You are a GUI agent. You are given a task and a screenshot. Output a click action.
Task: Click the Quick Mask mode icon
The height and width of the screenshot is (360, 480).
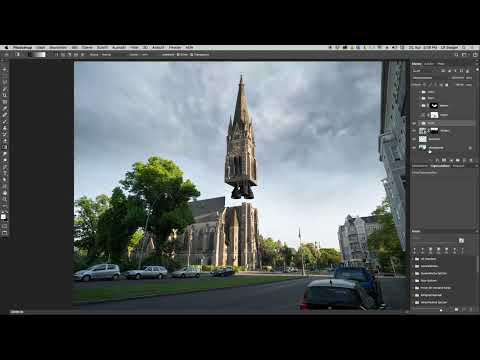5,226
